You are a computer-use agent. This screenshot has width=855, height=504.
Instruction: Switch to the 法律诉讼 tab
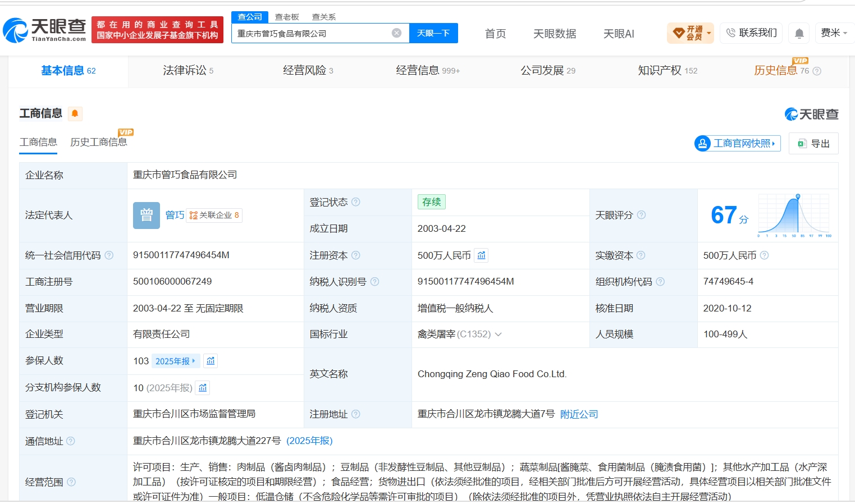pyautogui.click(x=188, y=70)
